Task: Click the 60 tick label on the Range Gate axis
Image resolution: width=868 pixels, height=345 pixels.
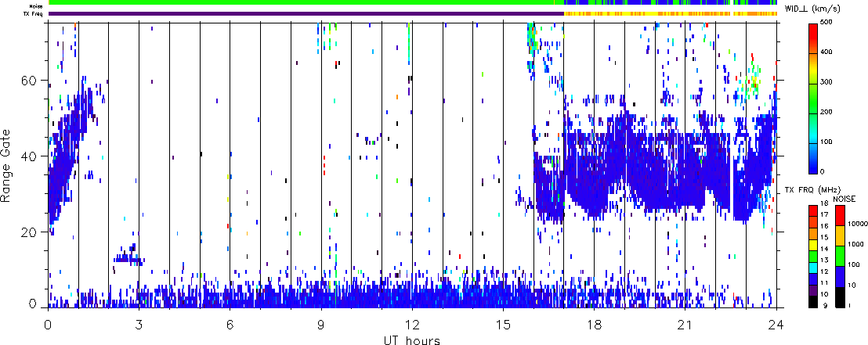Action: pos(33,81)
